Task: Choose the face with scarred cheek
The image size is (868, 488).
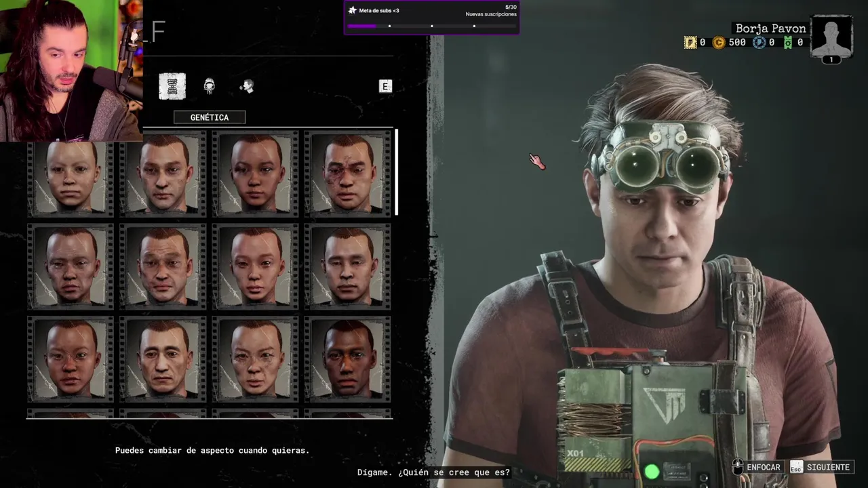Action: (x=347, y=174)
